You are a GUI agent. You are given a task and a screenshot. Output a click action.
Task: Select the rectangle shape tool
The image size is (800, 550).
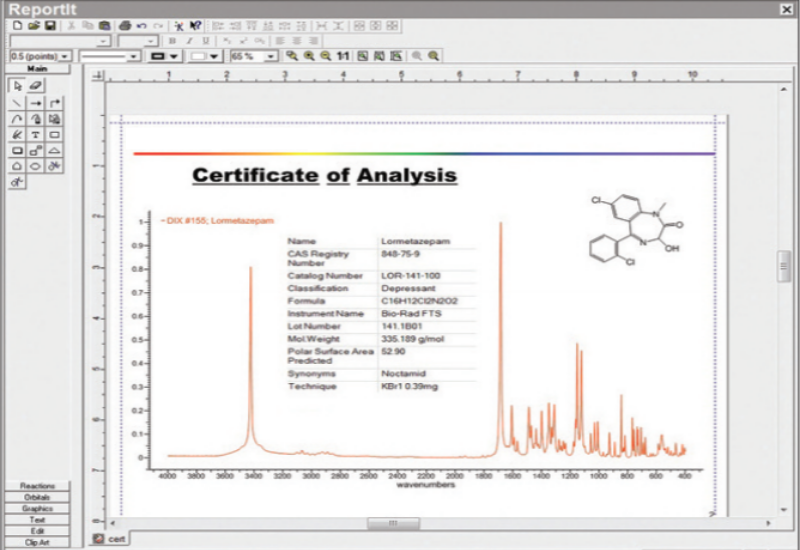54,134
